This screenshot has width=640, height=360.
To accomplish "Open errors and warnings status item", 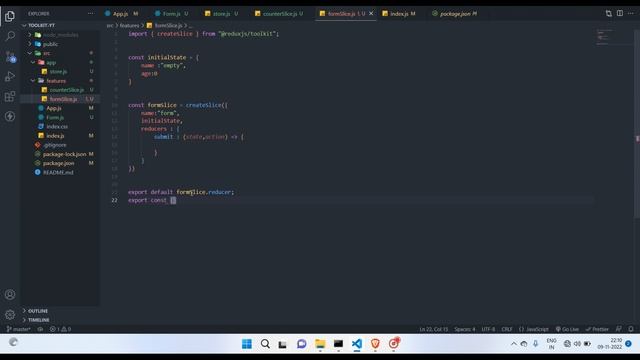I will (60, 329).
